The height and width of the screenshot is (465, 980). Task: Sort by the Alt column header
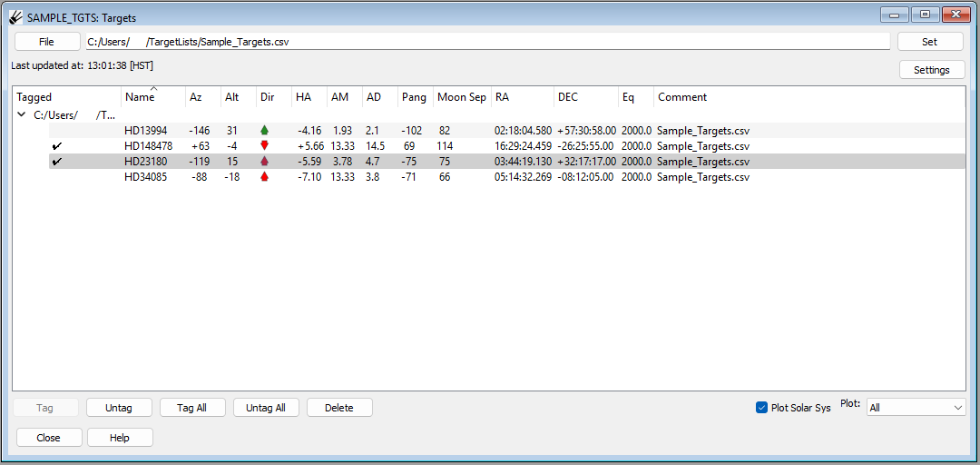[238, 97]
